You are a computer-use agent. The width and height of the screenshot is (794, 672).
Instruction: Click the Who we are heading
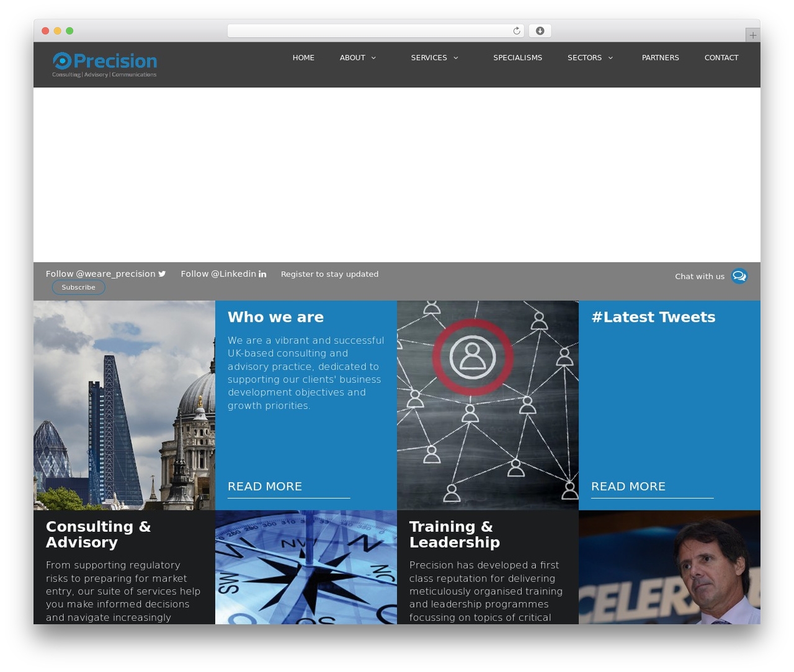275,317
